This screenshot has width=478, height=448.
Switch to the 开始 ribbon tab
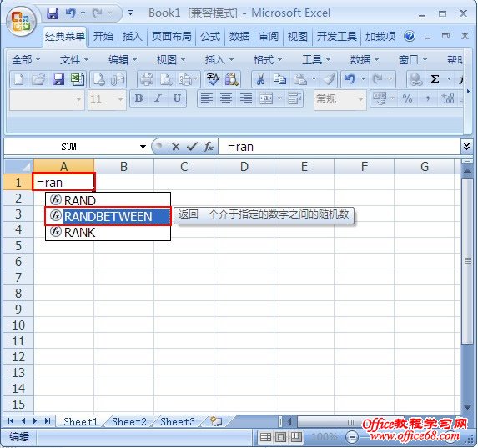tap(103, 37)
